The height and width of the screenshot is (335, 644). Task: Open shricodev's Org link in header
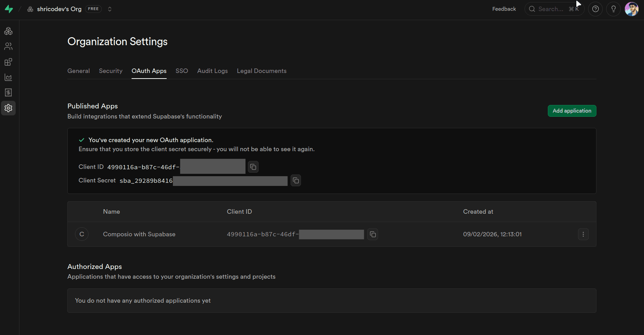click(59, 9)
